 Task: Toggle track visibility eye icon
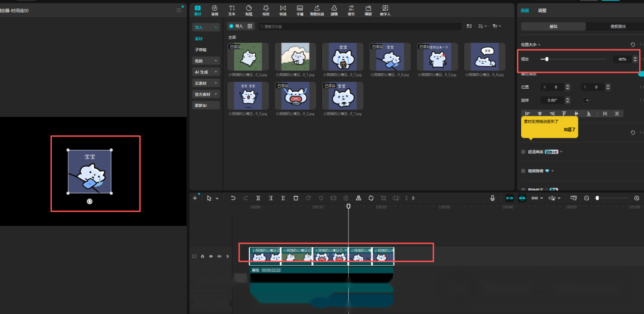pyautogui.click(x=211, y=256)
